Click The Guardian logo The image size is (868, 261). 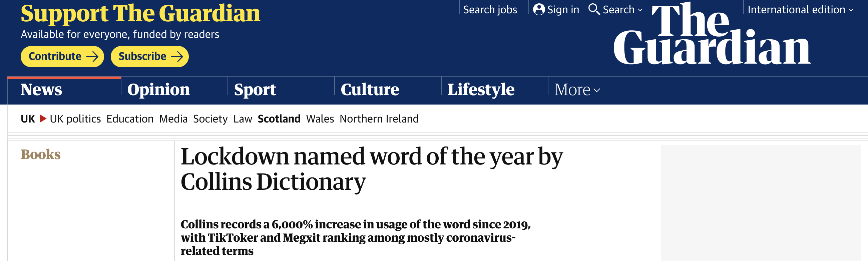711,34
